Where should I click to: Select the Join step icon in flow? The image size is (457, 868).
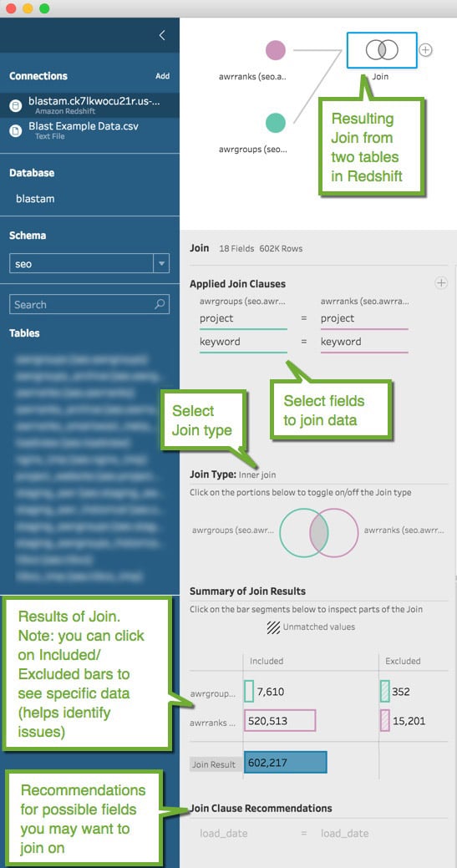[382, 50]
